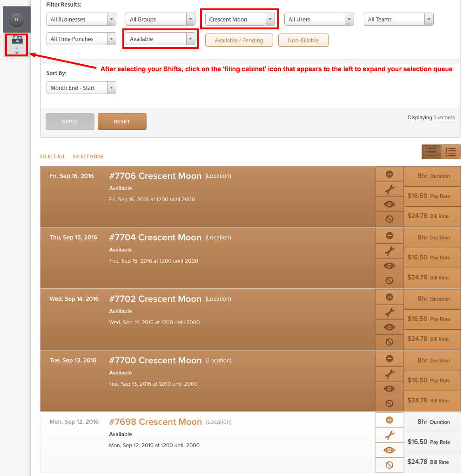Click wrench icon on shift #7702
The height and width of the screenshot is (476, 463).
tap(389, 313)
